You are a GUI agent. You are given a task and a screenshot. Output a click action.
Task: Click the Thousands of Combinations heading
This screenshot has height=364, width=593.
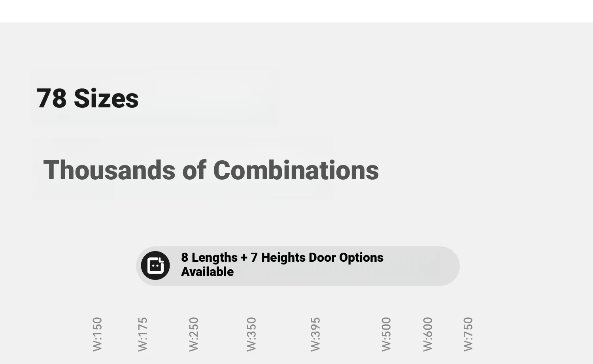(x=211, y=171)
